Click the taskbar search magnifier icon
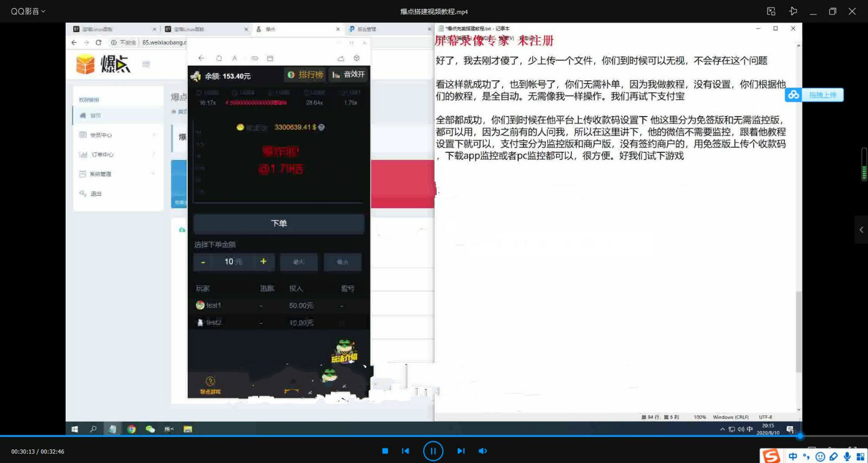868x463 pixels. click(93, 429)
